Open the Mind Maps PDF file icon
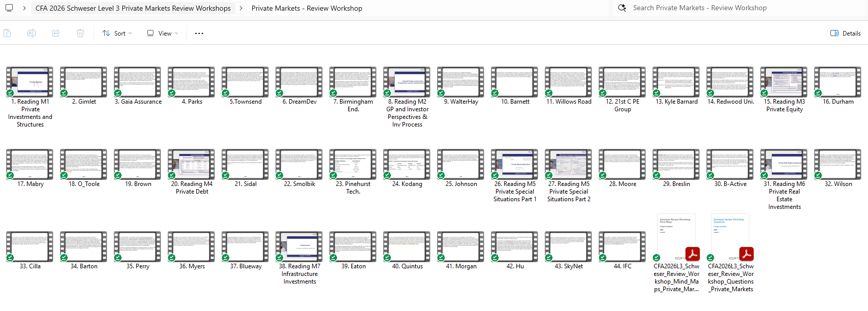The height and width of the screenshot is (311, 868). click(x=676, y=237)
